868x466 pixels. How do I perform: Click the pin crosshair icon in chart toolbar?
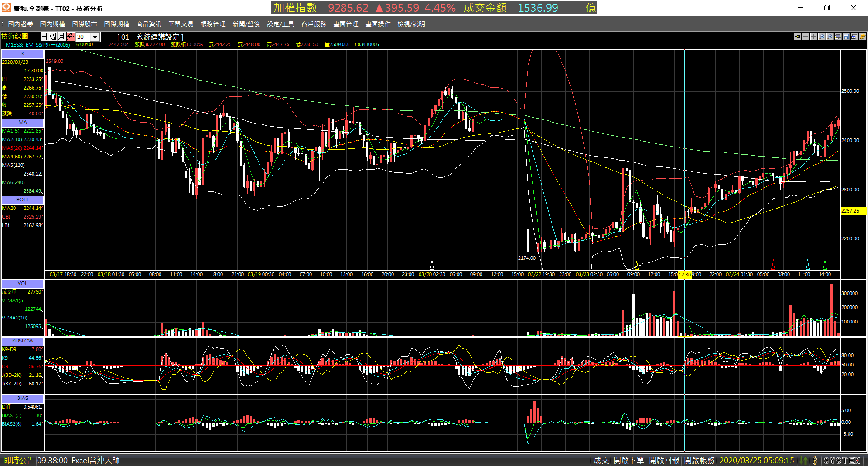click(797, 37)
